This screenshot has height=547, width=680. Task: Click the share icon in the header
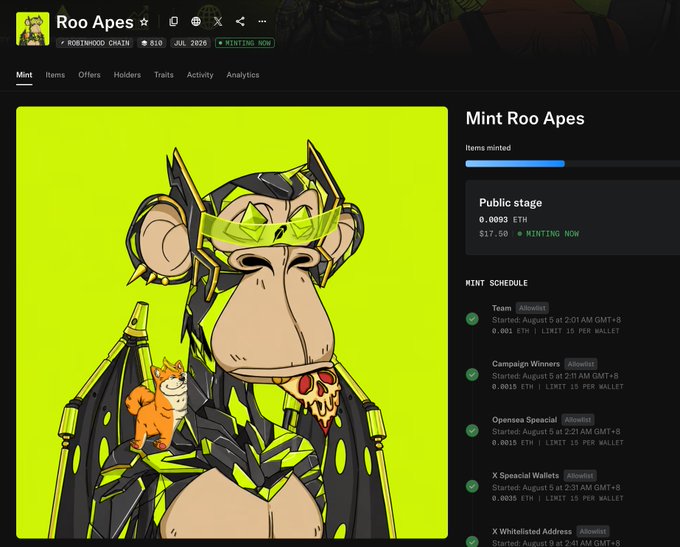click(x=240, y=21)
